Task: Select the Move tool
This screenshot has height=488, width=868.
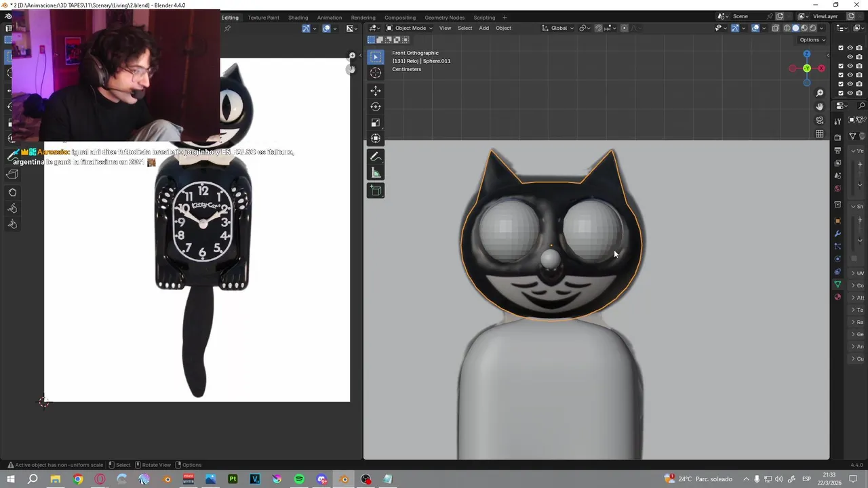Action: [376, 90]
